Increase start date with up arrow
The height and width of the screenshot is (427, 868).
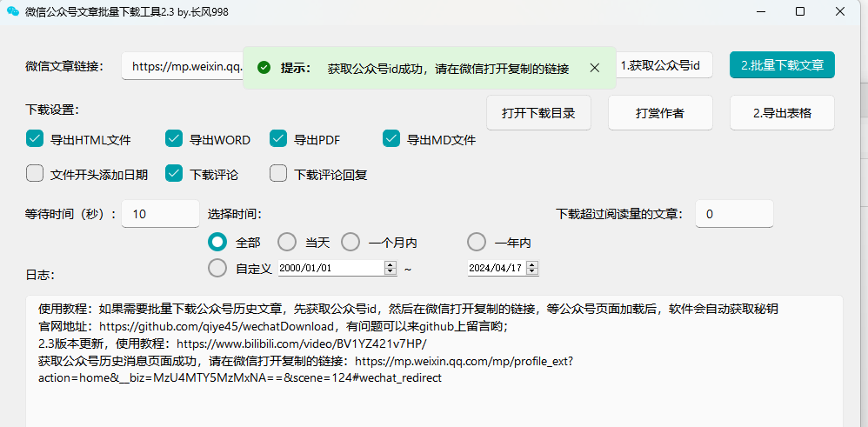(391, 264)
